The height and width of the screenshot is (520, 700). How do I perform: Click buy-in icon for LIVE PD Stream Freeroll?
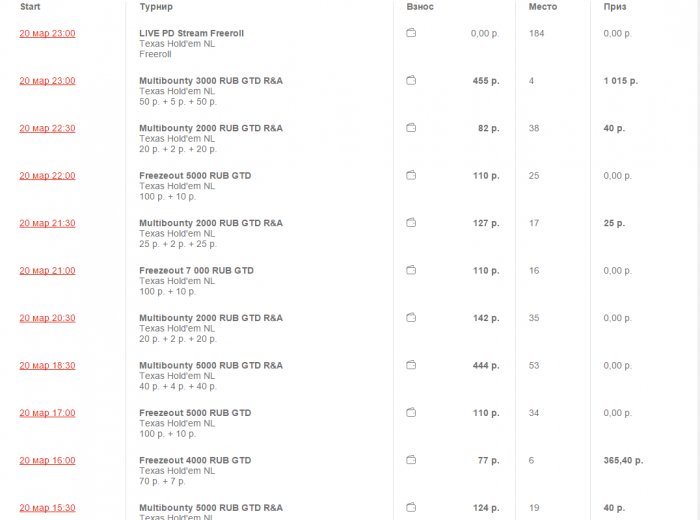pyautogui.click(x=411, y=33)
